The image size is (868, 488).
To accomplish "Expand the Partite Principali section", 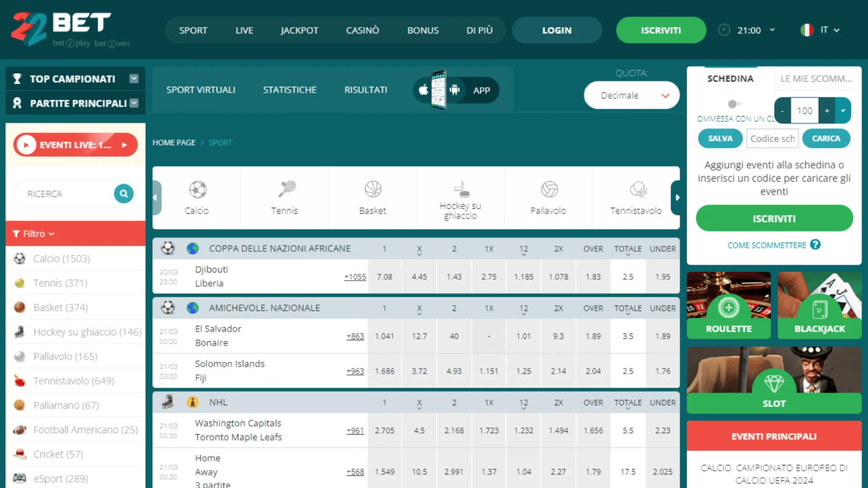I will [134, 103].
